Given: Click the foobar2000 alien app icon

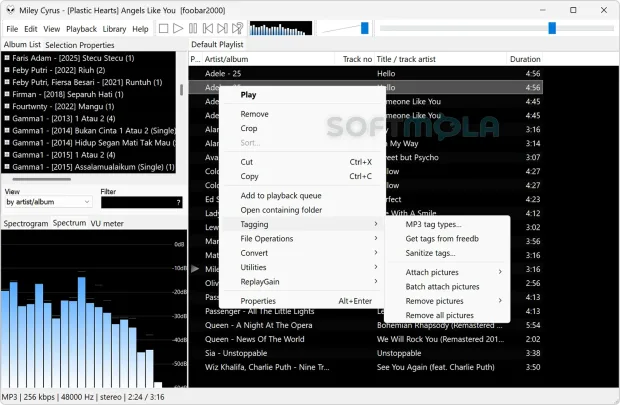Looking at the screenshot, I should pyautogui.click(x=10, y=10).
